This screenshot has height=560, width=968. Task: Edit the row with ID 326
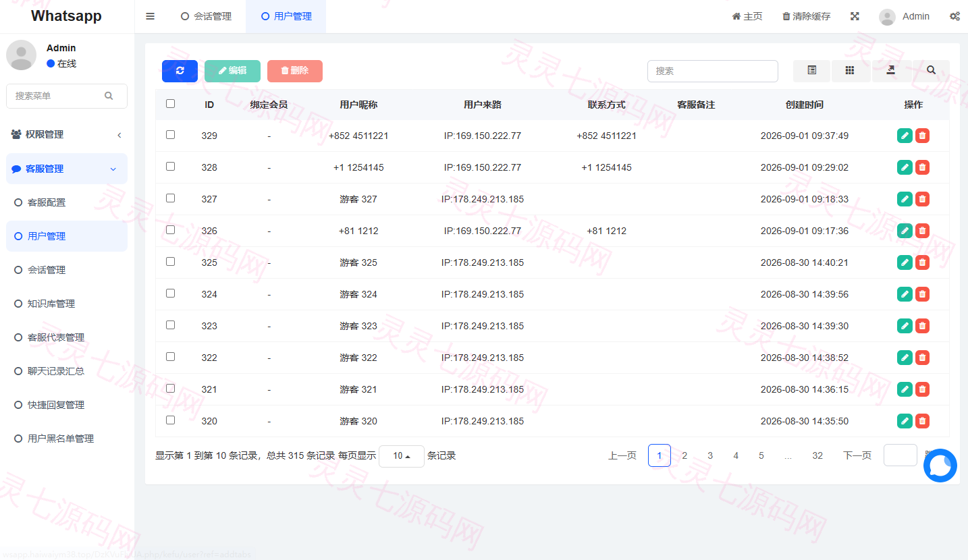tap(905, 231)
